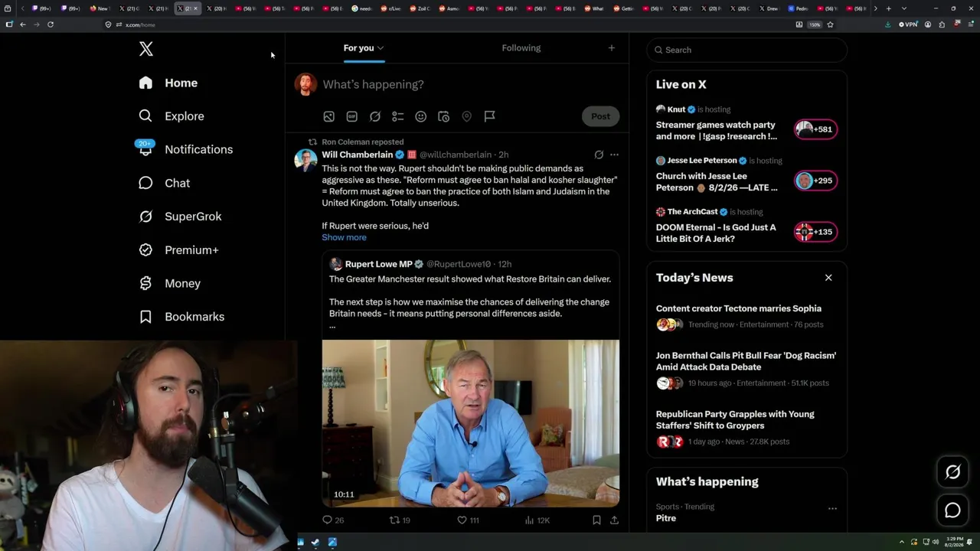Open Will Chamberlain's profile name
980x551 pixels.
tap(357, 155)
